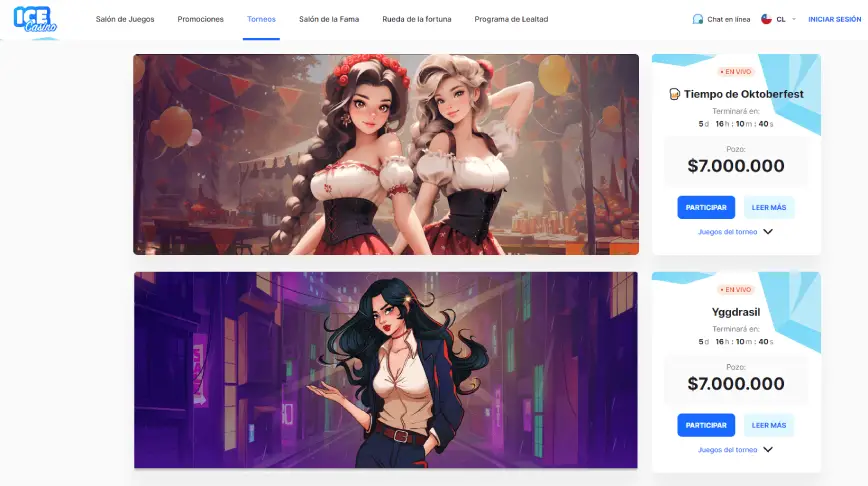
Task: Click the Chile flag icon
Action: click(x=766, y=19)
